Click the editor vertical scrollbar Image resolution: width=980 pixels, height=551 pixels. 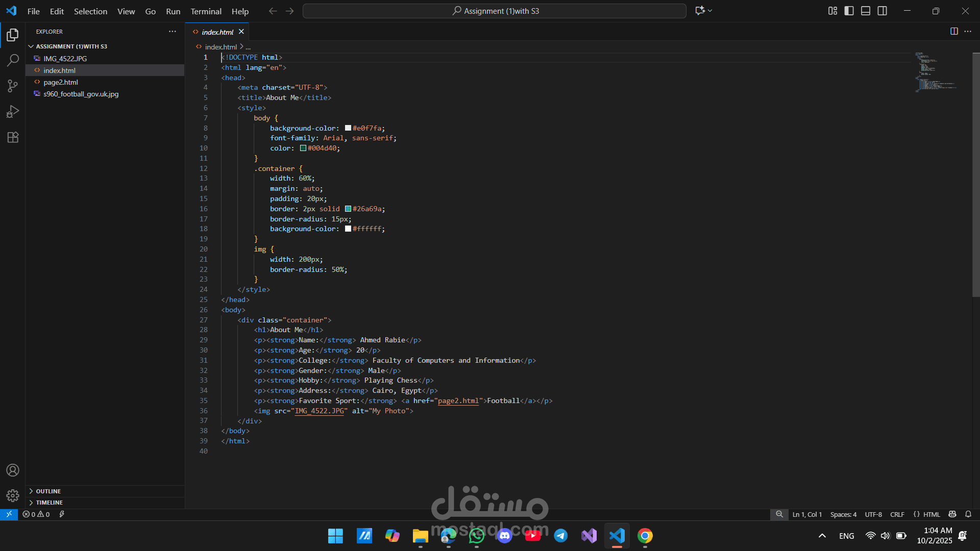pos(976,174)
